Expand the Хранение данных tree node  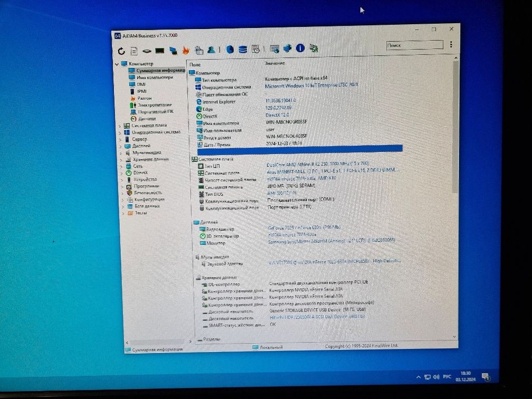121,160
